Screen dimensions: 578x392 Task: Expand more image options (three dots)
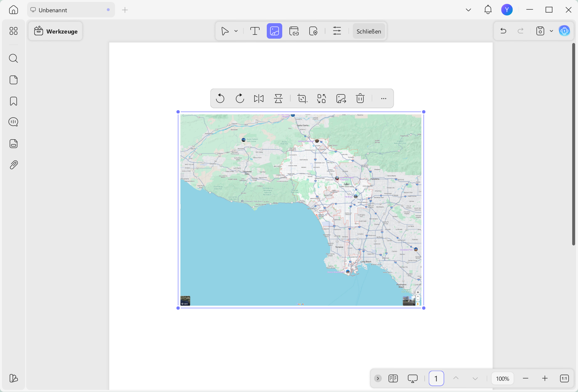pyautogui.click(x=383, y=98)
